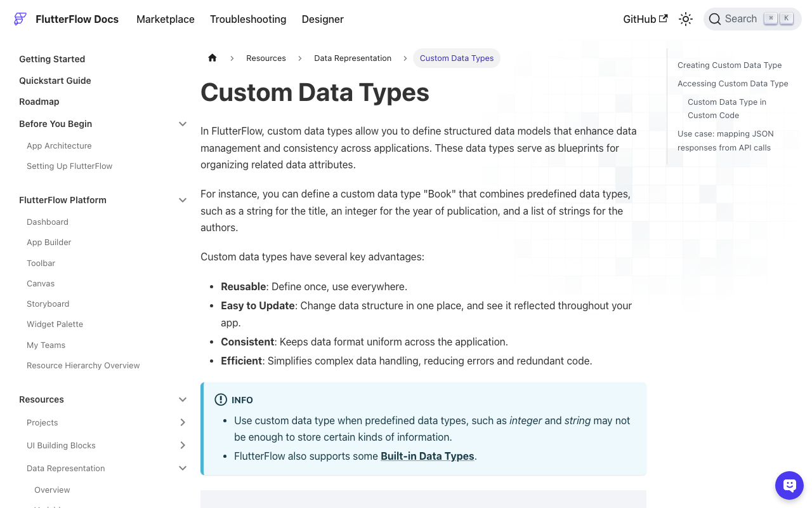Click the Custom Data Types page heading
This screenshot has height=508, width=812.
tap(315, 92)
